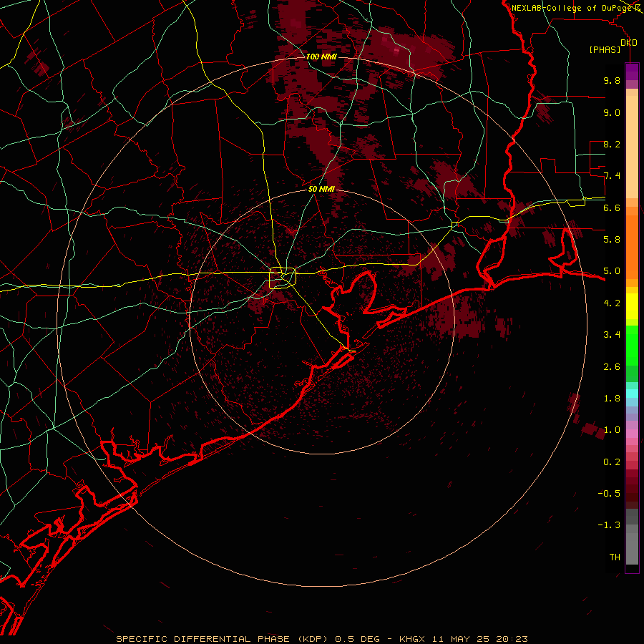Click the yellow segment of the color bar

coord(632,306)
